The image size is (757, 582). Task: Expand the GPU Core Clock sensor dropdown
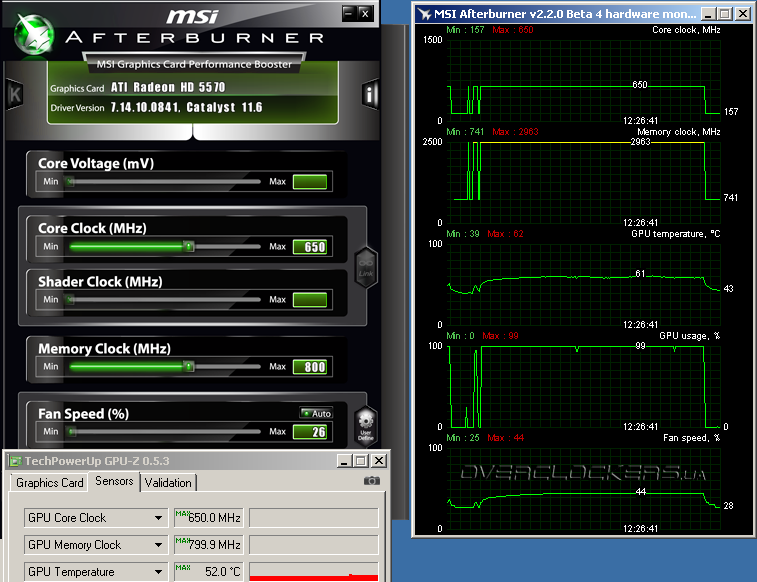(x=158, y=518)
